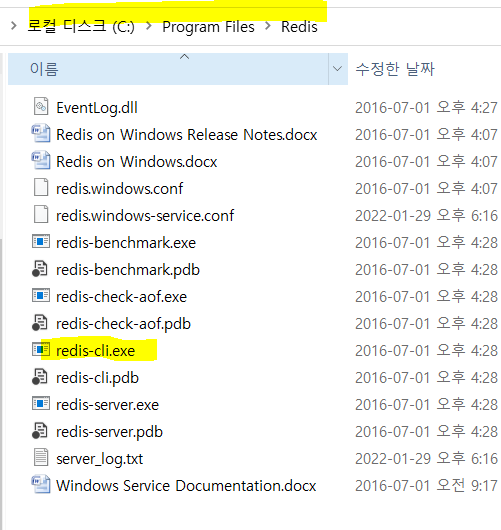Select the Redis on Windows.docx name
Screen dimensions: 501x530
tap(137, 162)
